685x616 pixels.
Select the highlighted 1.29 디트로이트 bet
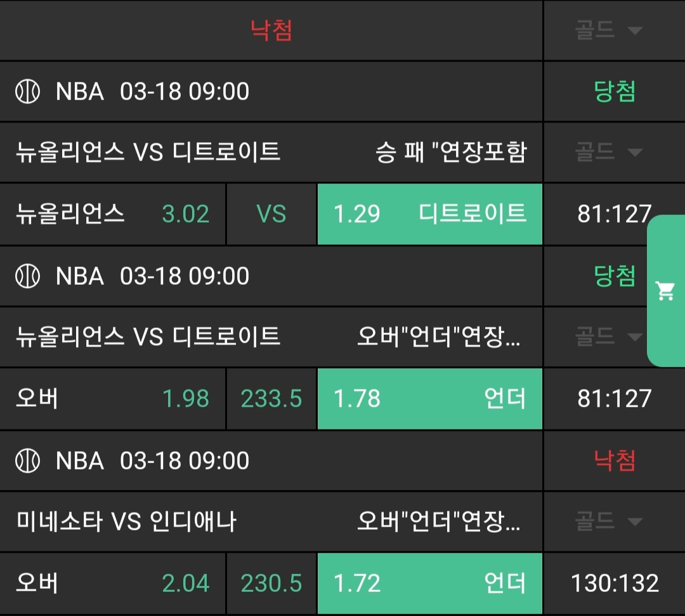point(429,214)
